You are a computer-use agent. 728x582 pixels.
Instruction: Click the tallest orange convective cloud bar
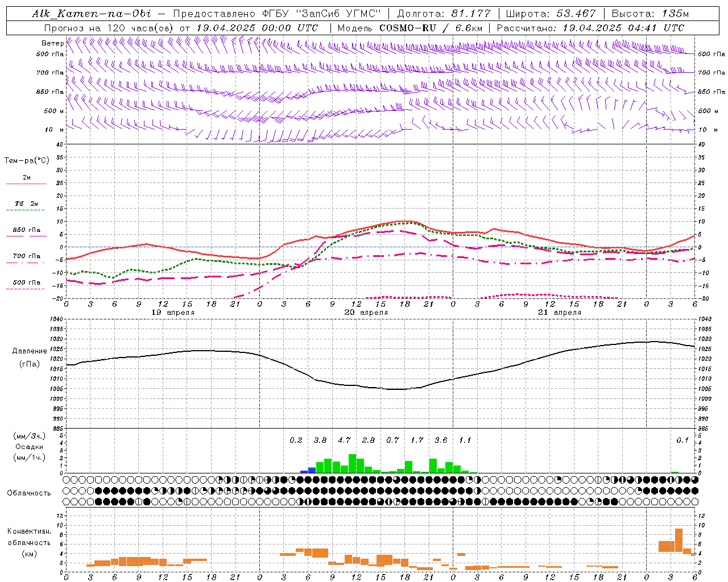pyautogui.click(x=679, y=540)
